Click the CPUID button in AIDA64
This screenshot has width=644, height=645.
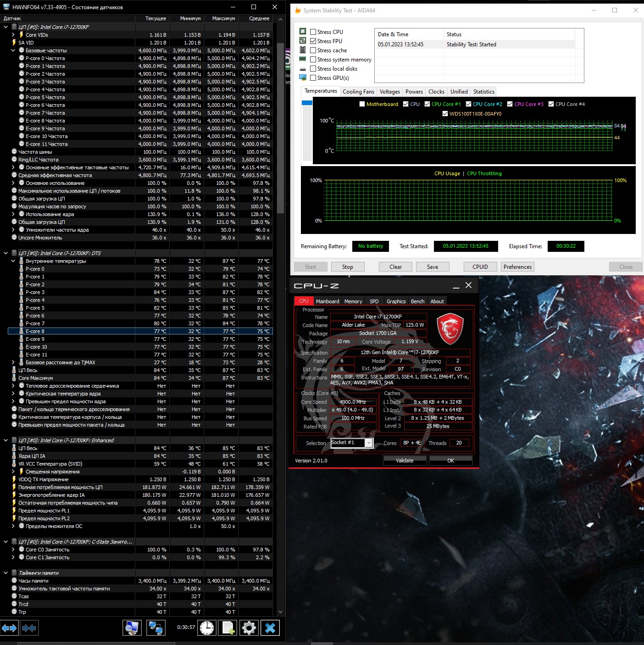[480, 267]
